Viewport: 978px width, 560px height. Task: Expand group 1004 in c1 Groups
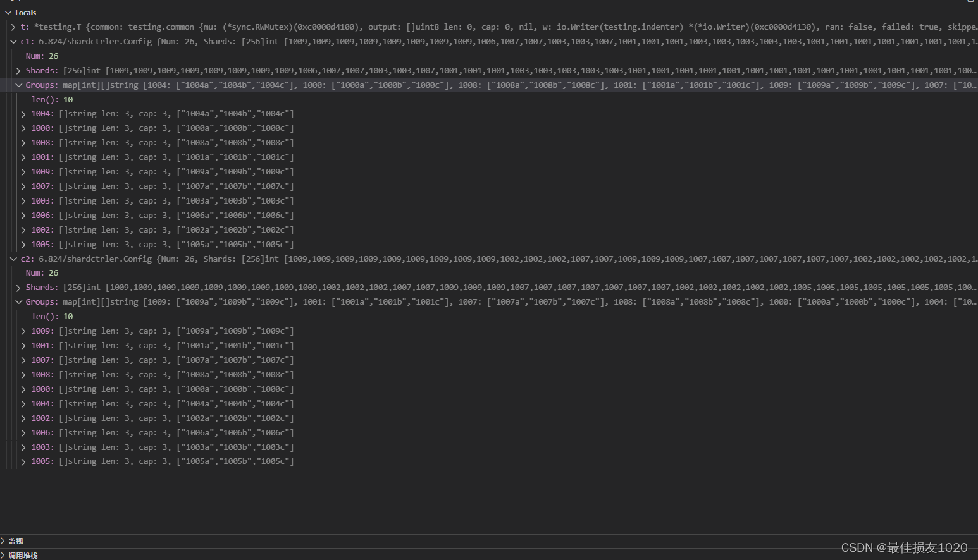tap(23, 114)
